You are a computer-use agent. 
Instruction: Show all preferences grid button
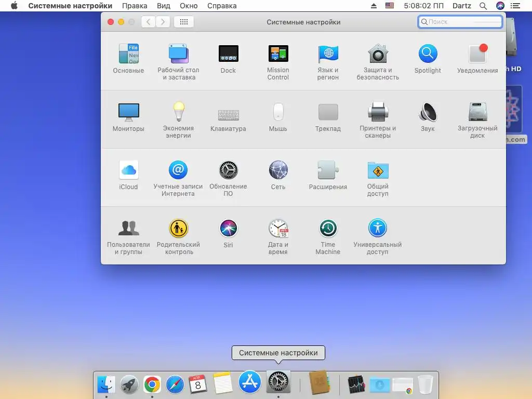pyautogui.click(x=183, y=22)
